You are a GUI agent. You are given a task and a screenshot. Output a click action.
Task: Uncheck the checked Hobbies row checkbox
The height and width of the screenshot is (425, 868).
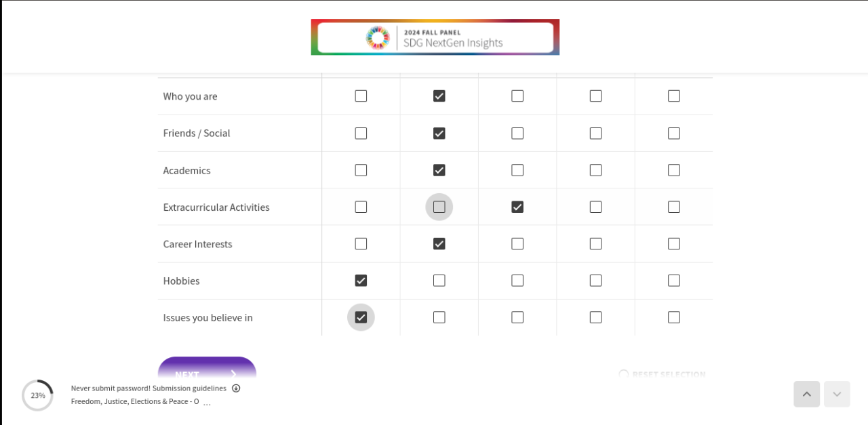pos(361,281)
